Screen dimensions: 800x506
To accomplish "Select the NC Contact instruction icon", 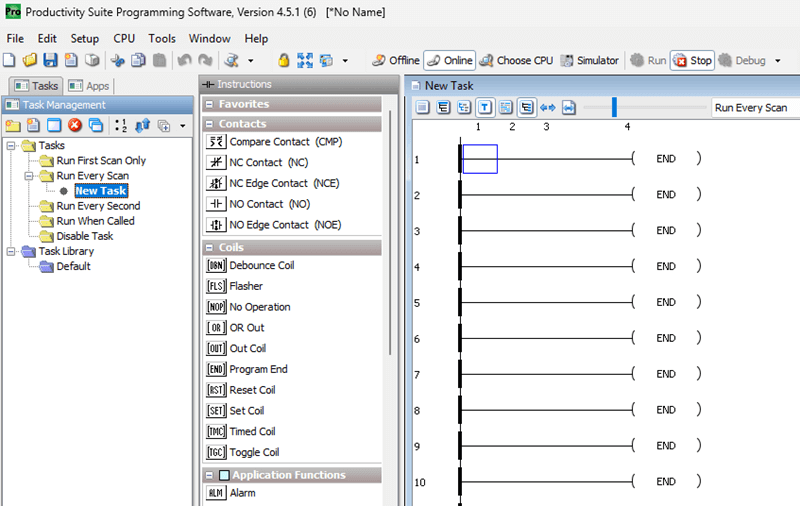I will [x=215, y=163].
